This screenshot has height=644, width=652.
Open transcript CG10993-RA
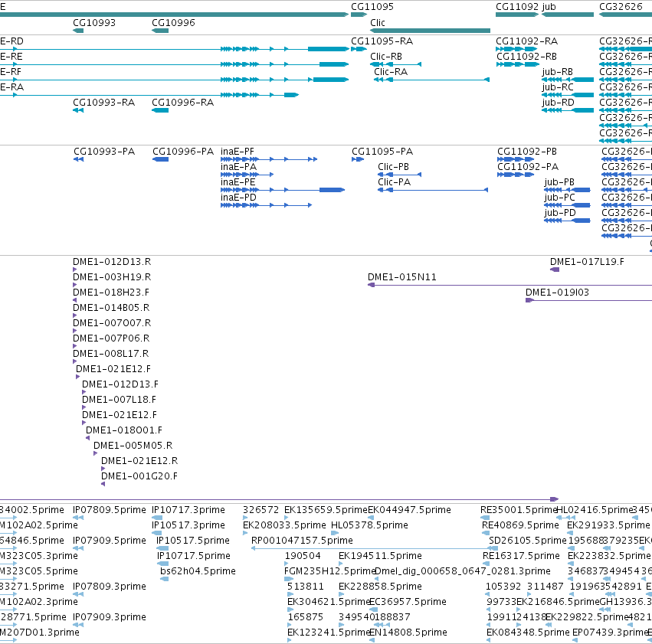pos(78,110)
